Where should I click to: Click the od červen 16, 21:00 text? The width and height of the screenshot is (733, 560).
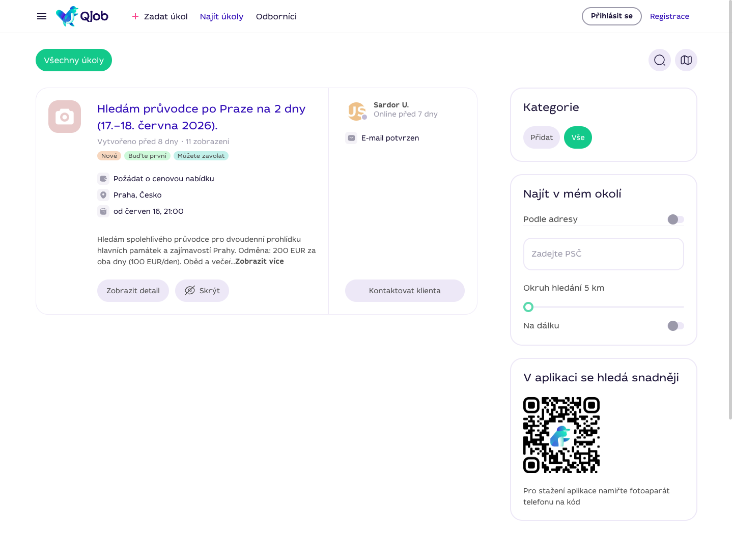click(149, 211)
